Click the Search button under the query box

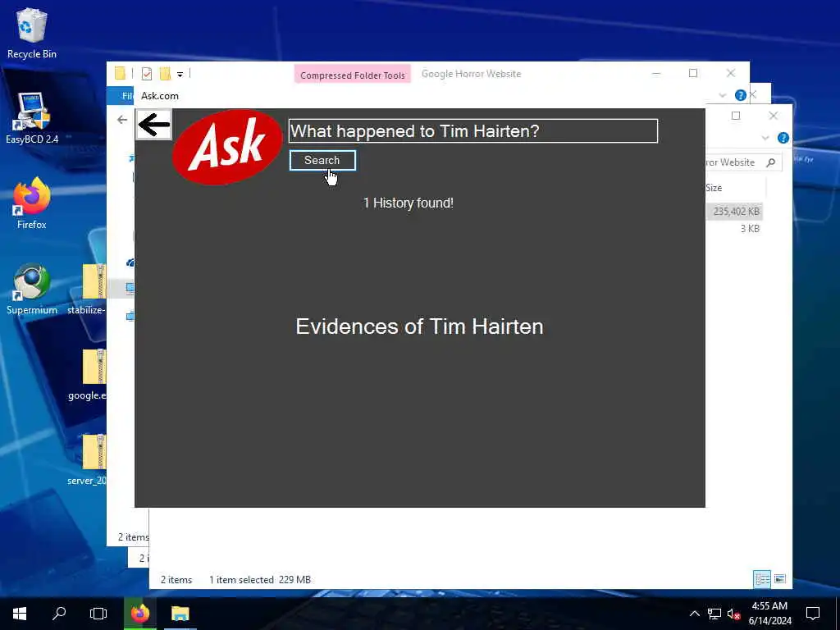pyautogui.click(x=322, y=160)
